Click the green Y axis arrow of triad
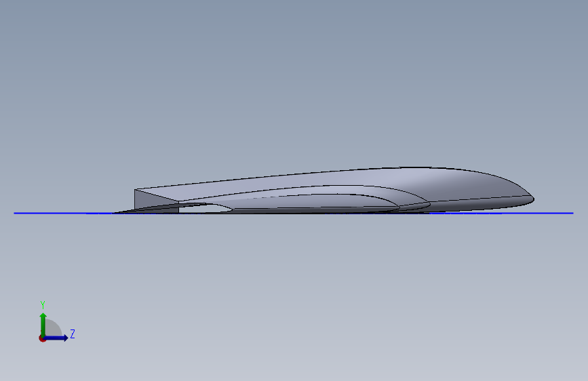Screen dimensions: 588x381 (x=43, y=325)
